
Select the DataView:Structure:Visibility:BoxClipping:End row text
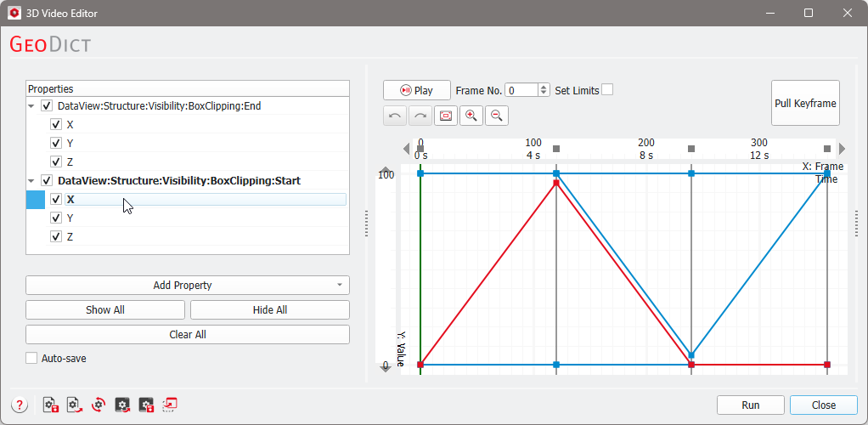pyautogui.click(x=159, y=106)
